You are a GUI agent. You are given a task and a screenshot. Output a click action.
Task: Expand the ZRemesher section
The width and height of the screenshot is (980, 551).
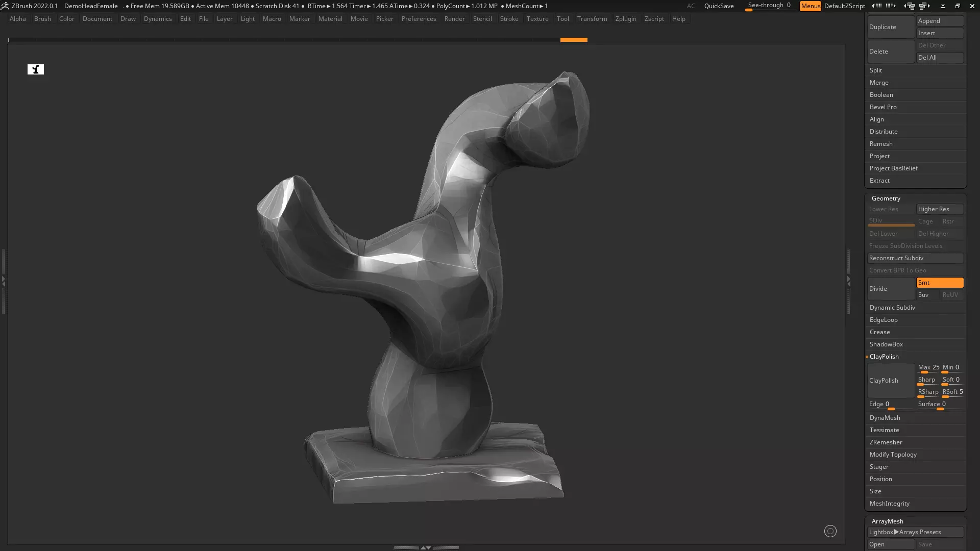click(x=886, y=442)
